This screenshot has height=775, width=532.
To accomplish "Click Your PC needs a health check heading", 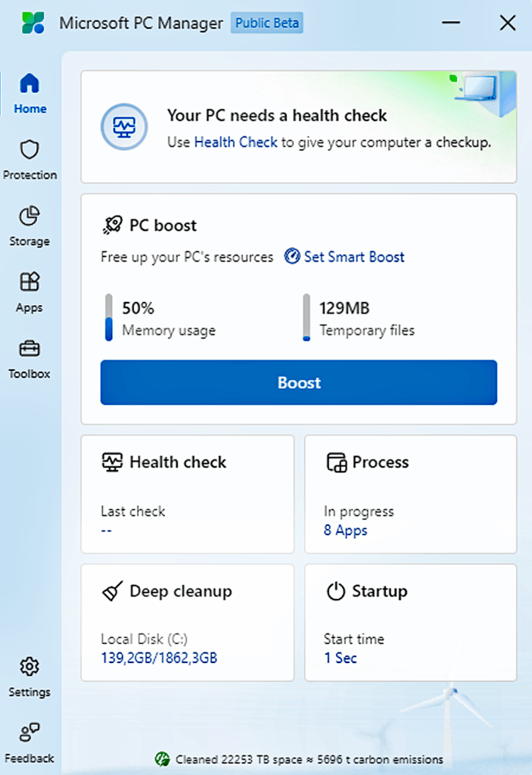I will coord(277,116).
